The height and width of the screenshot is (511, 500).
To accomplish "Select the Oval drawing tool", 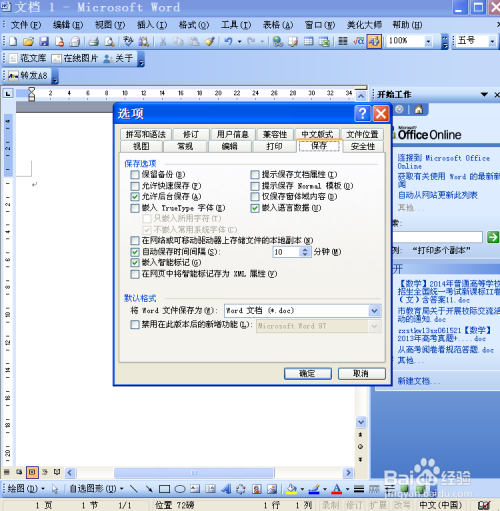I will [x=180, y=489].
